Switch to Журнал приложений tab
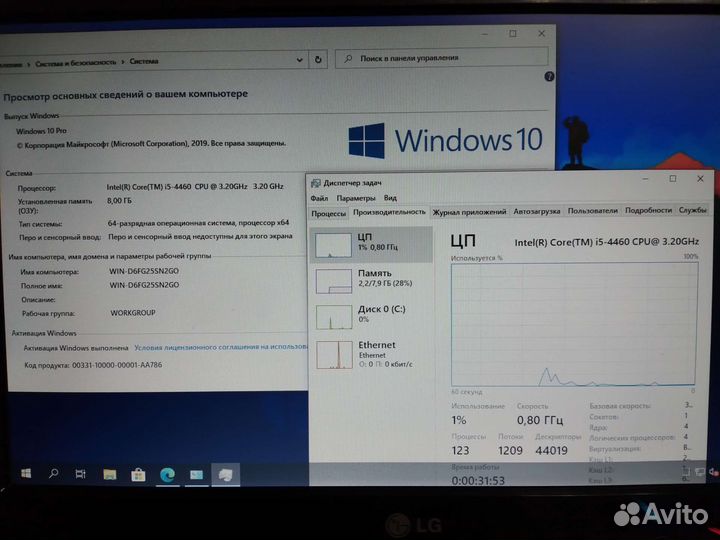The height and width of the screenshot is (540, 720). (469, 212)
